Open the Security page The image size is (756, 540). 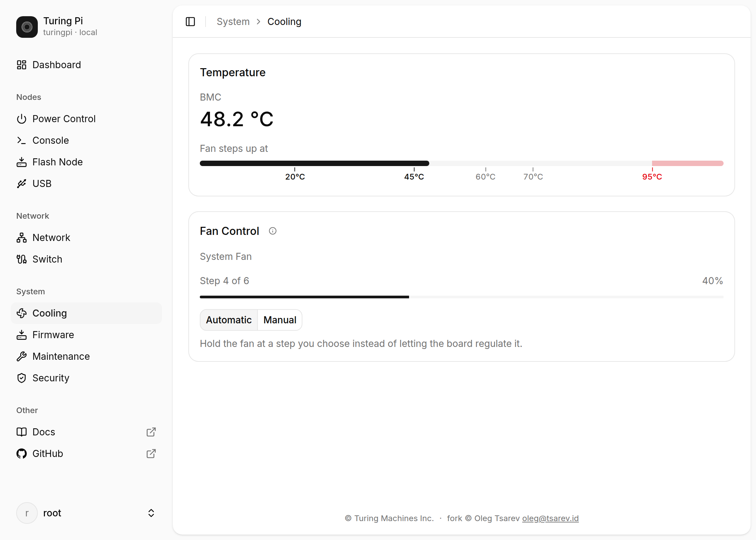click(86, 378)
